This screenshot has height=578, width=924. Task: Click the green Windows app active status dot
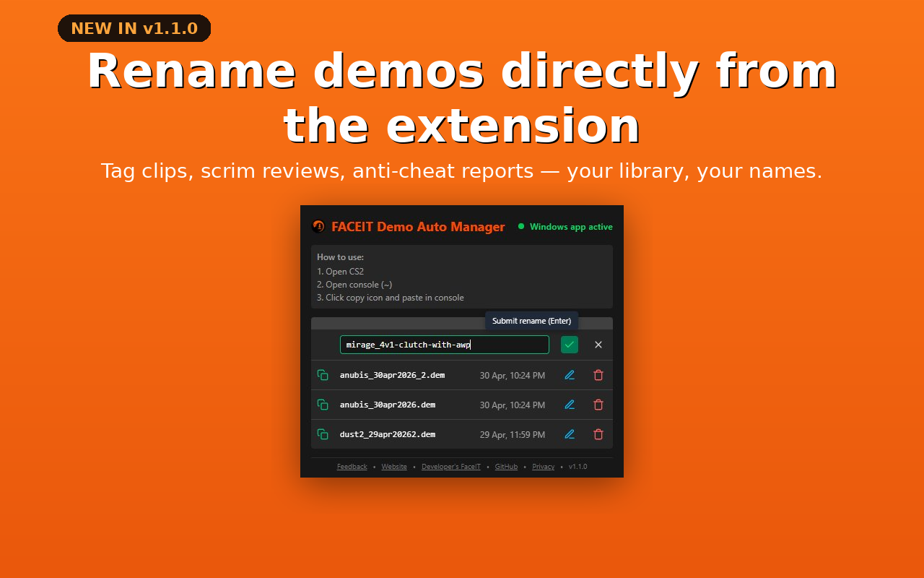521,226
